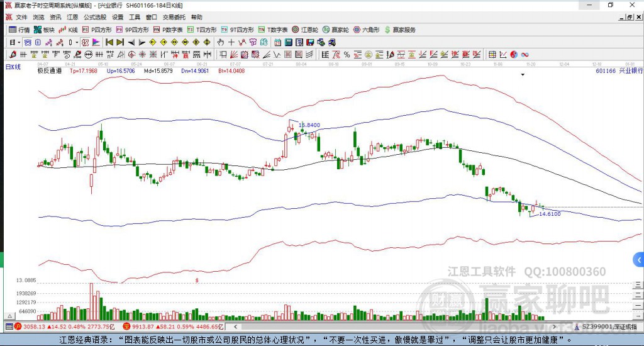Click Shanghai index 3058.13 status entry
This screenshot has height=346, width=644.
pyautogui.click(x=65, y=326)
